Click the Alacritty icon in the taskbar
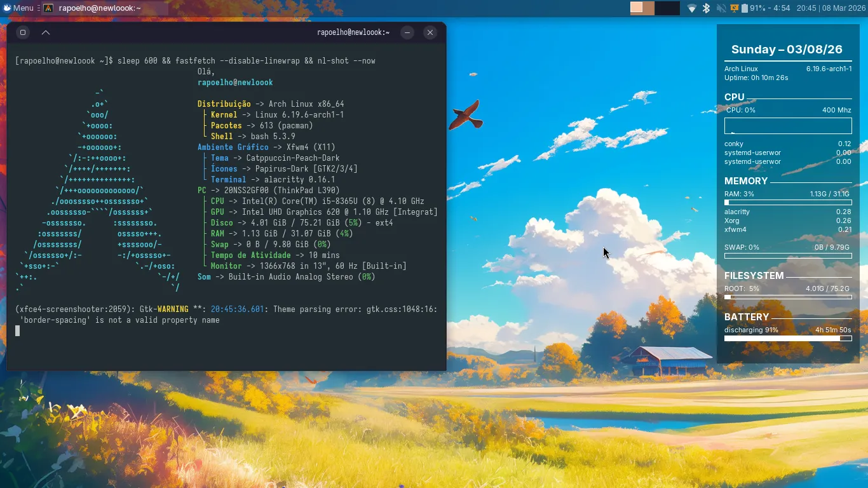The image size is (868, 488). coord(48,8)
